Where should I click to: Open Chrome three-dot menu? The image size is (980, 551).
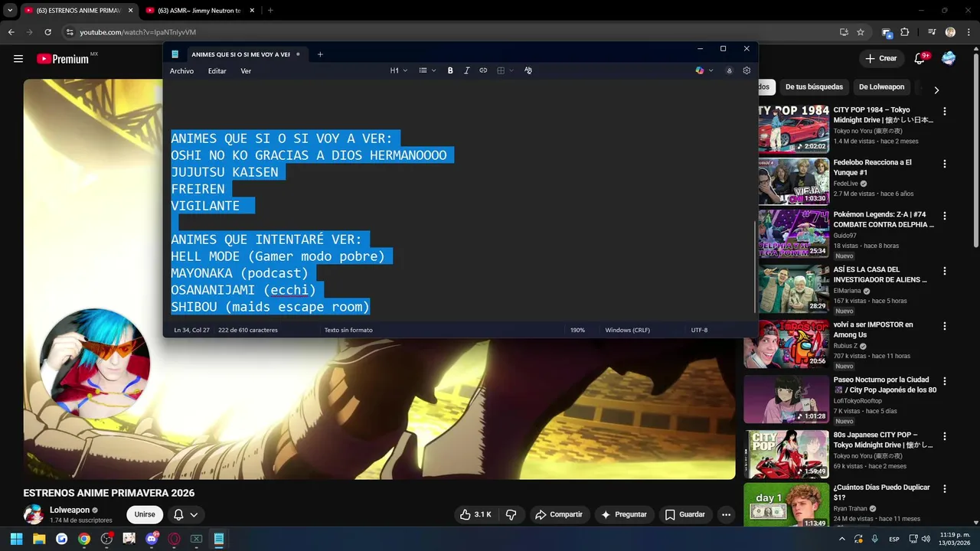[x=969, y=32]
